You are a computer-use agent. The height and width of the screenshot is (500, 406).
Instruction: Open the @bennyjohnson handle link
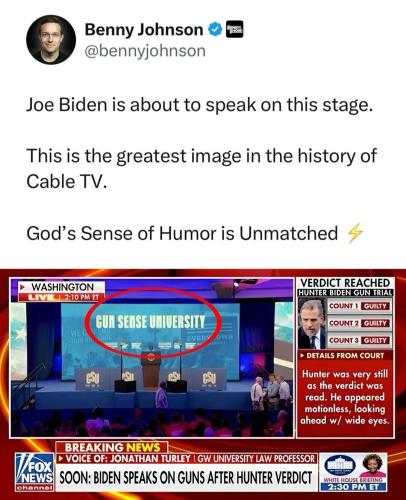pos(145,51)
